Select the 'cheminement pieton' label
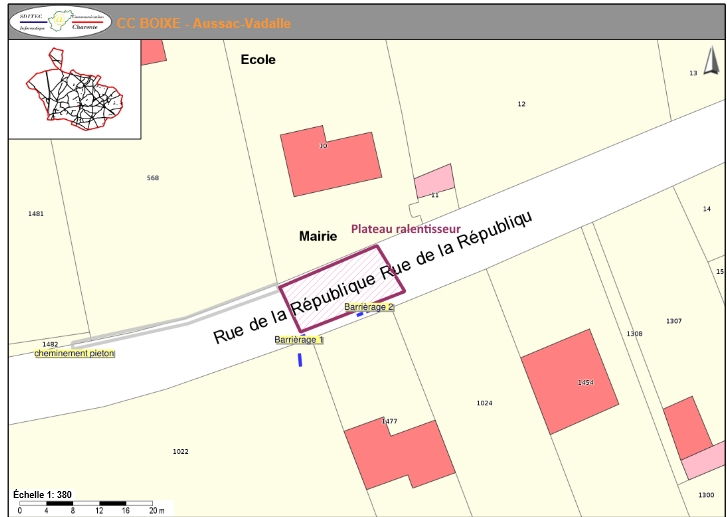The width and height of the screenshot is (727, 517). click(75, 353)
